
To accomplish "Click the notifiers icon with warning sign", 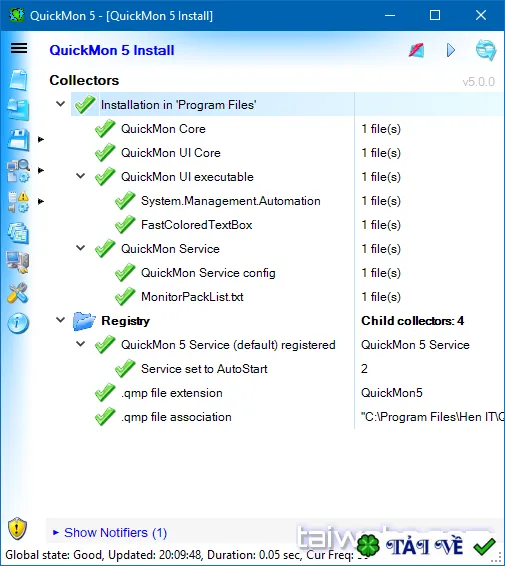I will [18, 201].
